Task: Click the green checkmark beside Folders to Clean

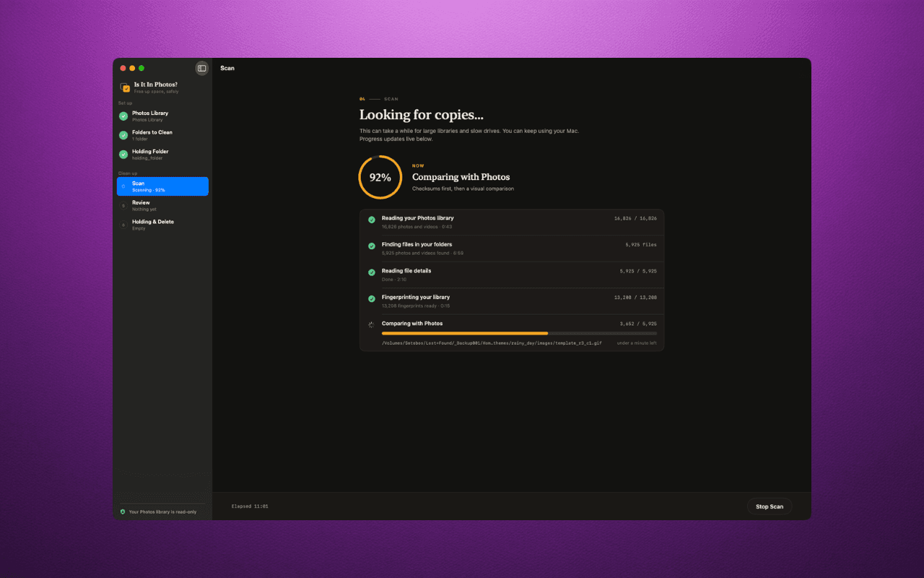Action: tap(123, 135)
